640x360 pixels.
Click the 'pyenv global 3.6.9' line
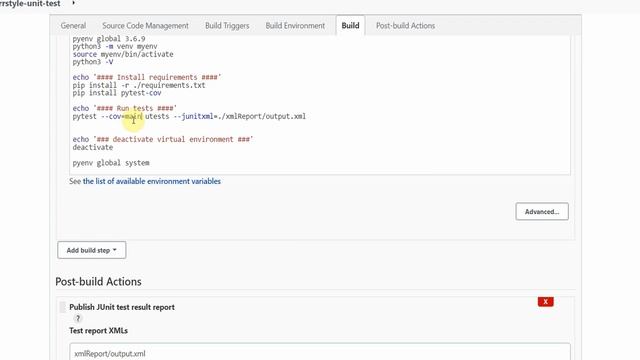tap(109, 39)
